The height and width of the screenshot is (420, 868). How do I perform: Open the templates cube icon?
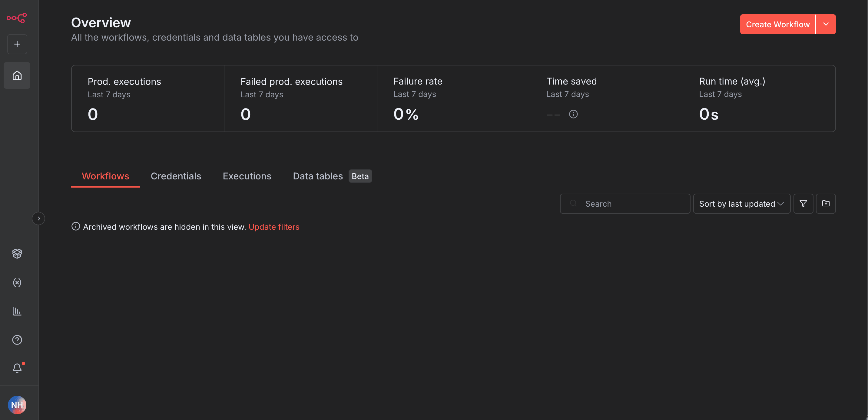click(x=17, y=253)
